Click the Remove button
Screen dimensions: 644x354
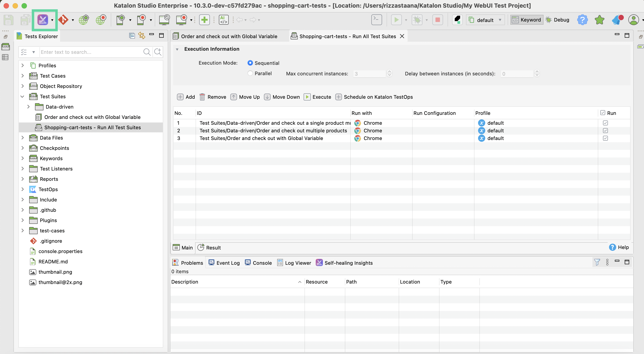tap(213, 97)
